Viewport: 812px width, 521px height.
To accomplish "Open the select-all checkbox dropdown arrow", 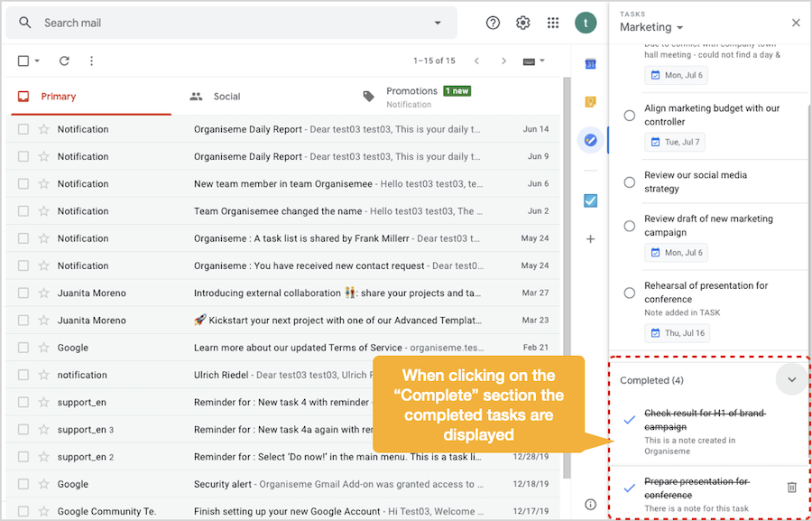I will 37,61.
